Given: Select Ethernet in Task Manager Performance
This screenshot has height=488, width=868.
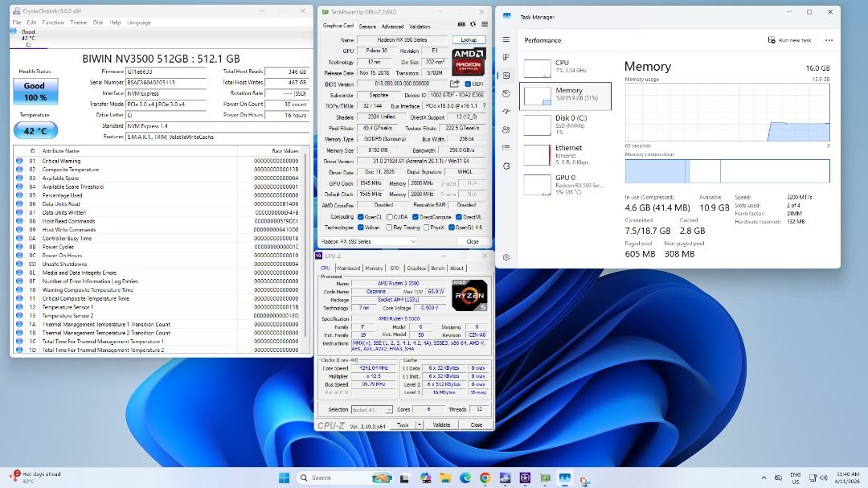Looking at the screenshot, I should tap(567, 154).
